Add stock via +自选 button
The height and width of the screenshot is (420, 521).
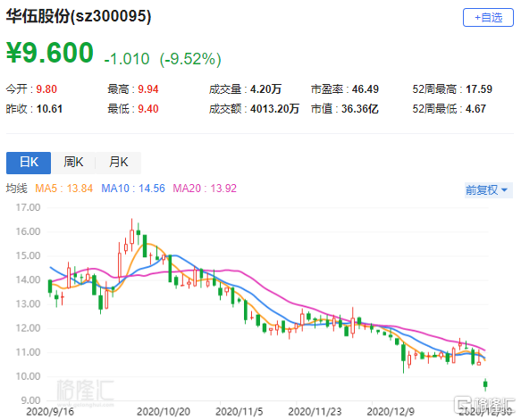tap(488, 18)
